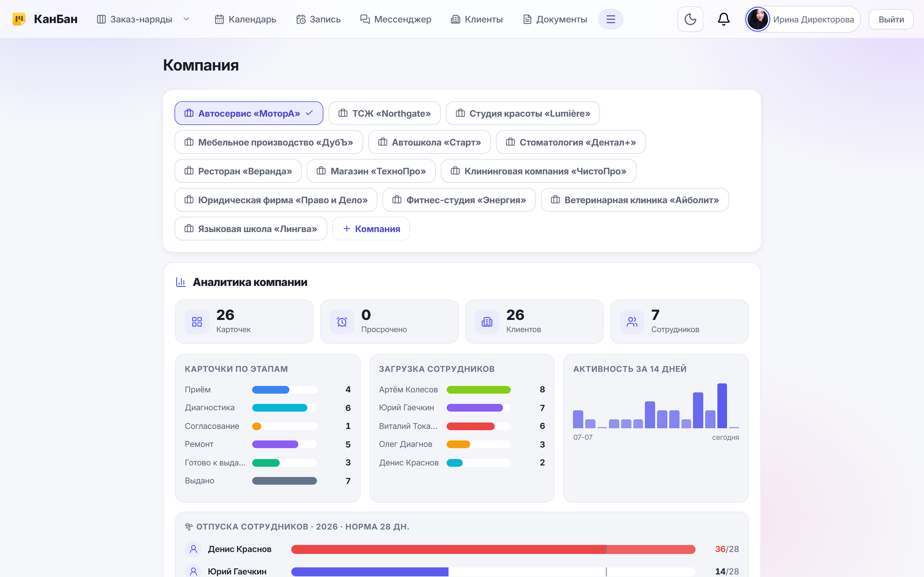Select Стоматология «Дентал+» company chip

pos(570,142)
